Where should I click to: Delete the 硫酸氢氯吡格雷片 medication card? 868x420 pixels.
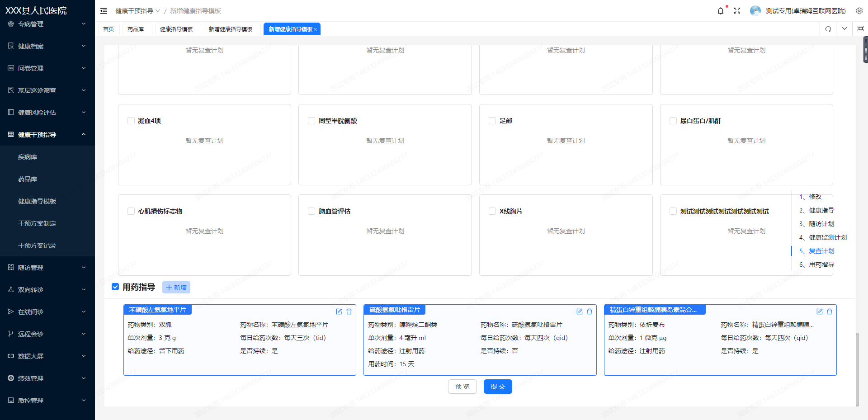click(x=590, y=311)
